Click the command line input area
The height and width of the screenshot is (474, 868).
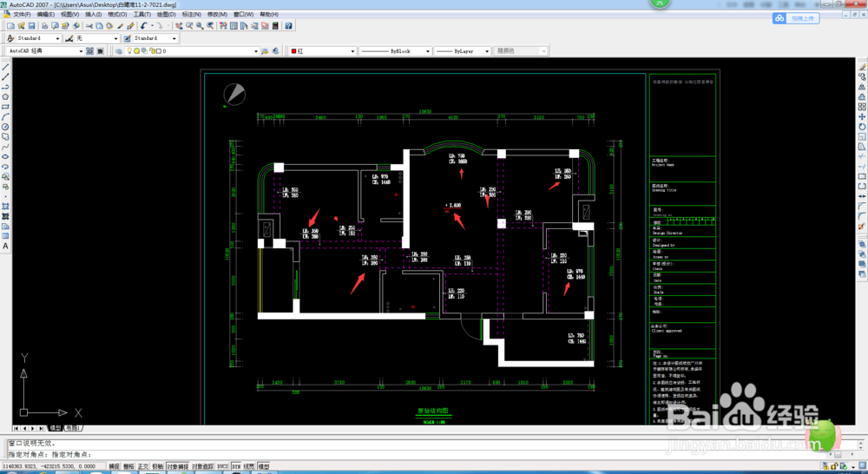[x=431, y=454]
